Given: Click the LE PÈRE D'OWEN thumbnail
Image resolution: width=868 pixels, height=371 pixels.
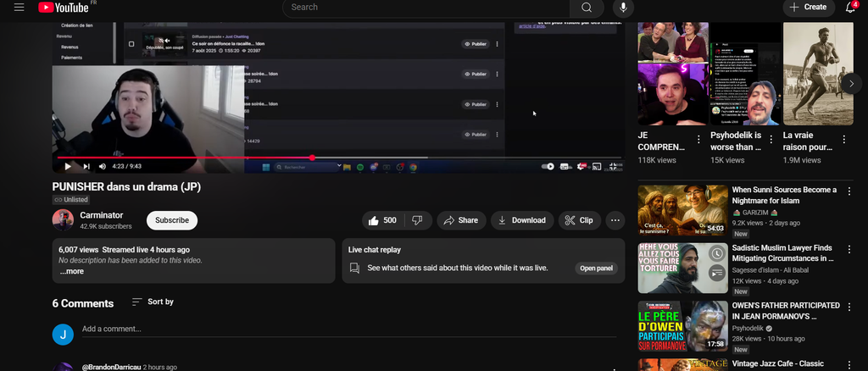Looking at the screenshot, I should [682, 326].
